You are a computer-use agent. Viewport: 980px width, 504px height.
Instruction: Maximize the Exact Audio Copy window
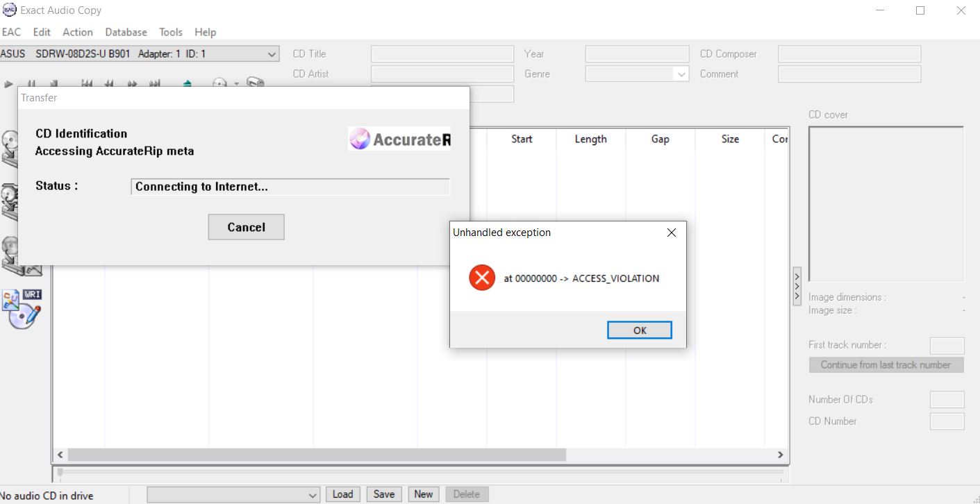(920, 10)
